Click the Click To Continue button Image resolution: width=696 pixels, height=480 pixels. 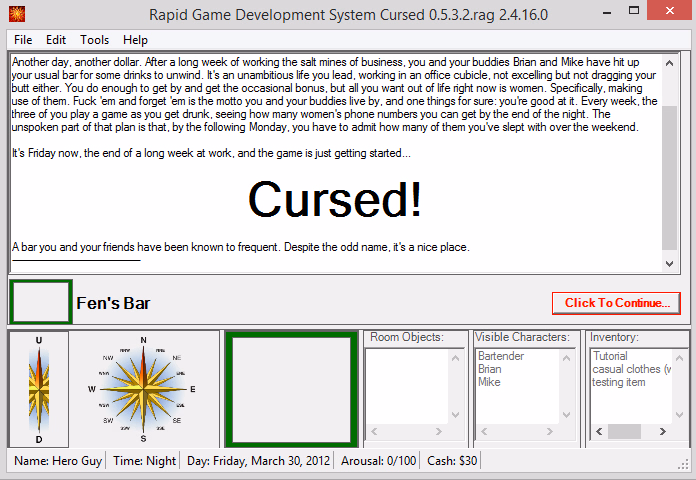click(x=616, y=303)
